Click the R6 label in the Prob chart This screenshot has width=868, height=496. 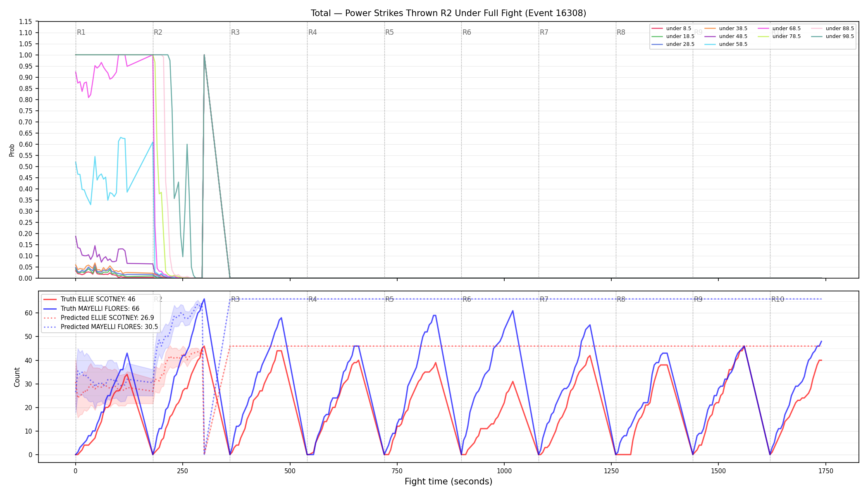click(x=467, y=32)
